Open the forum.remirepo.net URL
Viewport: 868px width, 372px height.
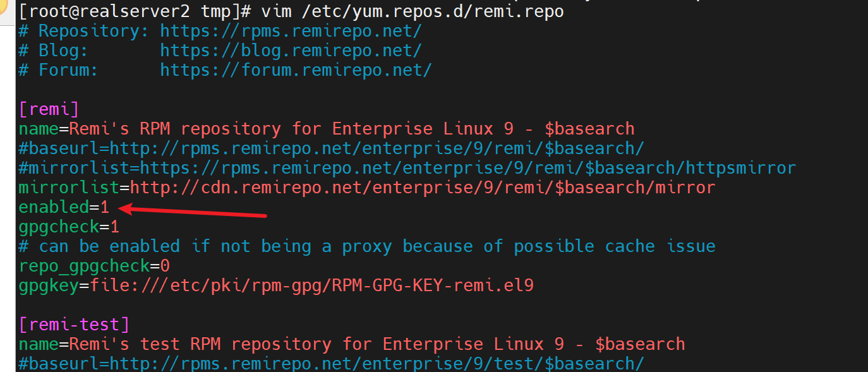point(296,69)
